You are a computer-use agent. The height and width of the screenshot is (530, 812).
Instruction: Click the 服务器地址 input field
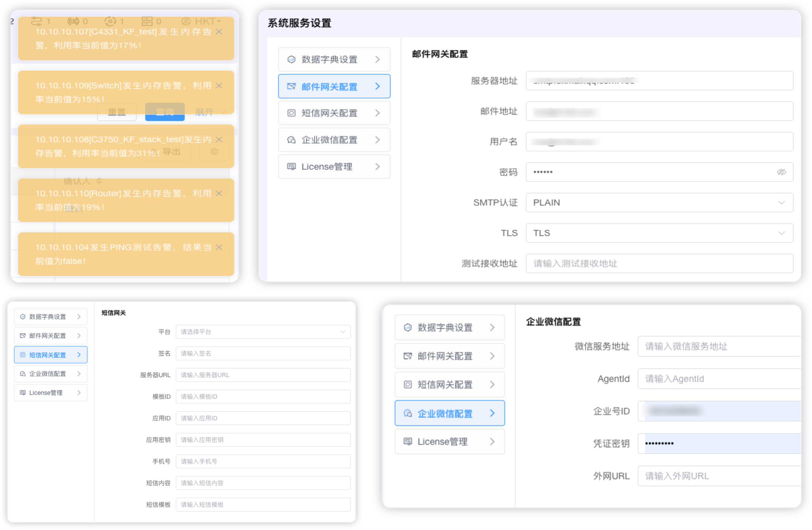point(660,81)
